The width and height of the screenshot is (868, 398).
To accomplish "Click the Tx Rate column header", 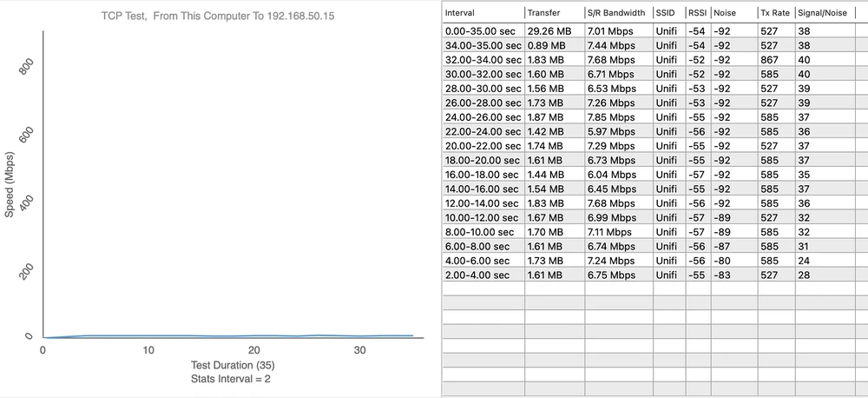I will [x=775, y=13].
